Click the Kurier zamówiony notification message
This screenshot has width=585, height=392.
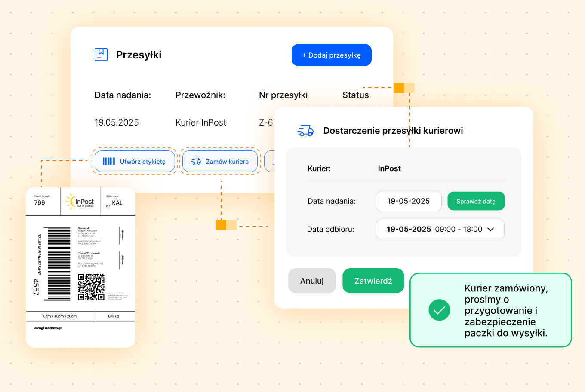click(491, 310)
